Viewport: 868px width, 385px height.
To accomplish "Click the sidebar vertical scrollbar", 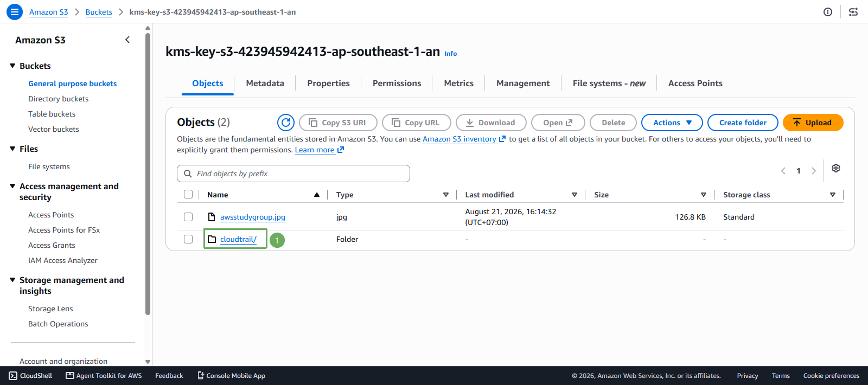I will tap(148, 174).
